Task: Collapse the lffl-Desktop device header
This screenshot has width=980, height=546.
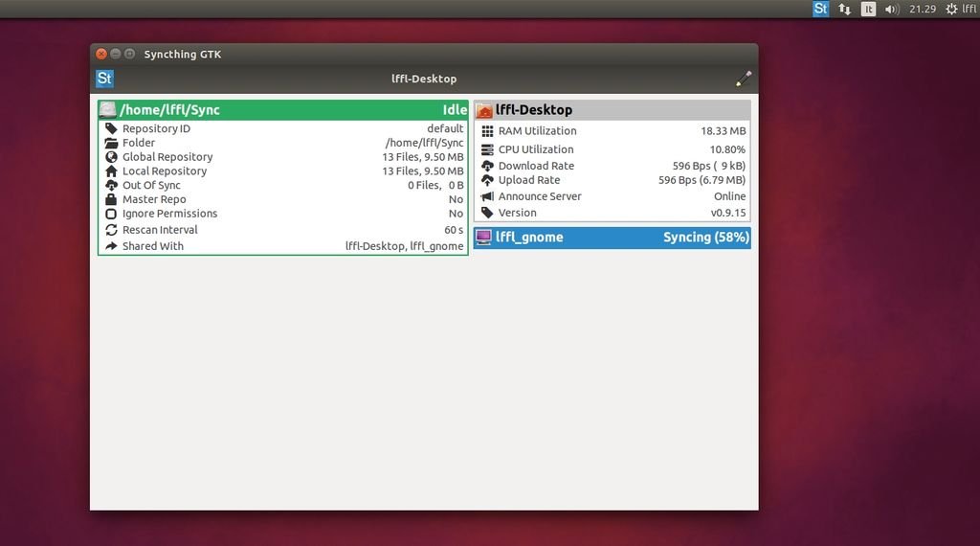Action: coord(612,110)
